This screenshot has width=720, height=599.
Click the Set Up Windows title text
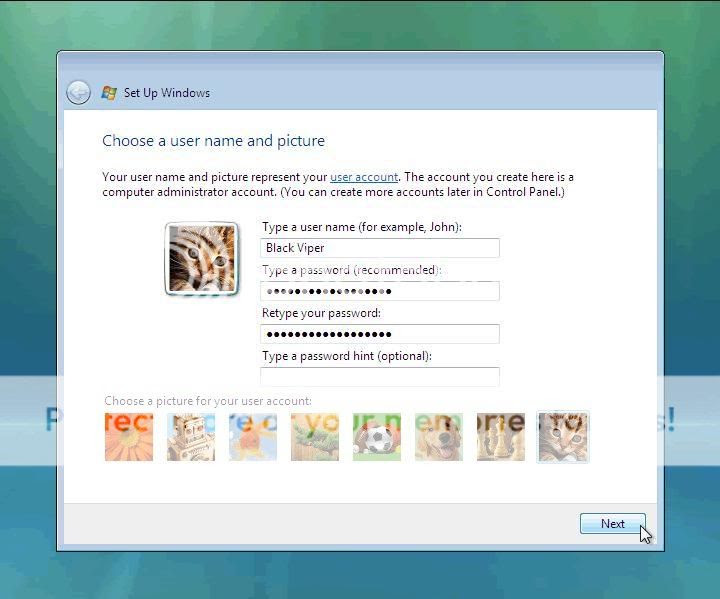point(167,93)
